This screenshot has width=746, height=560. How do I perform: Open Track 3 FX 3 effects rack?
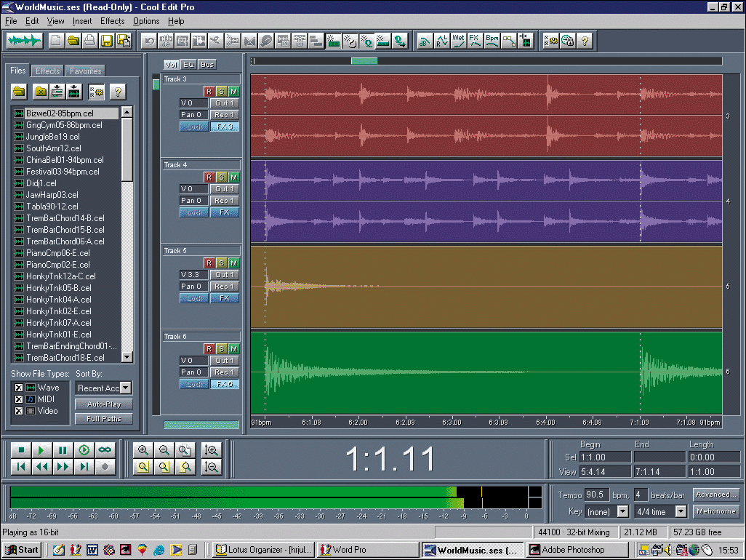(x=224, y=127)
